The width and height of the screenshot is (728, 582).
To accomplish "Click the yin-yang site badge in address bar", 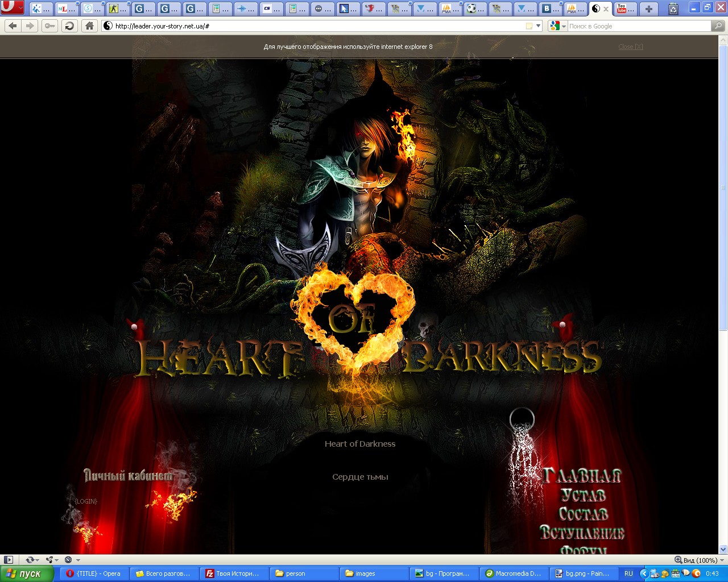I will click(108, 26).
